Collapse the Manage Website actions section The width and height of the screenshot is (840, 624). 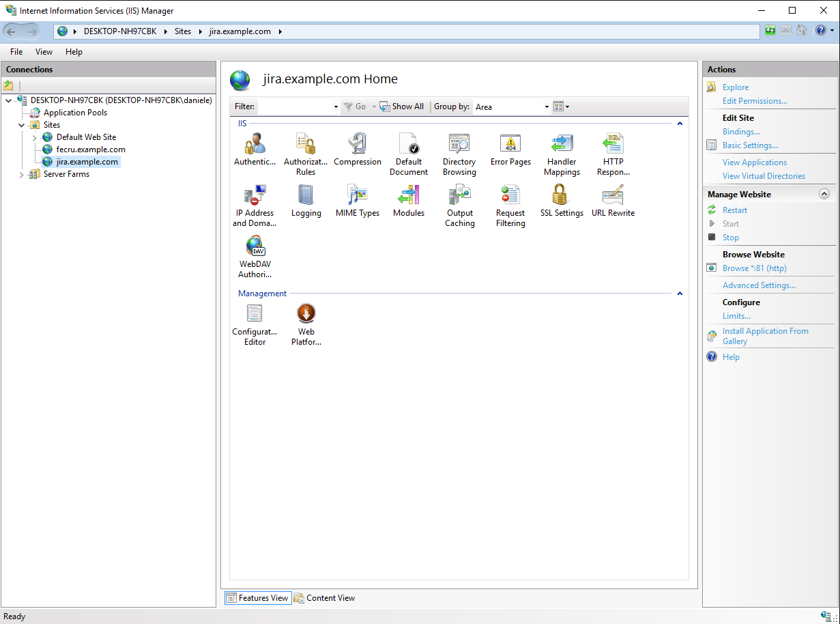(x=824, y=195)
